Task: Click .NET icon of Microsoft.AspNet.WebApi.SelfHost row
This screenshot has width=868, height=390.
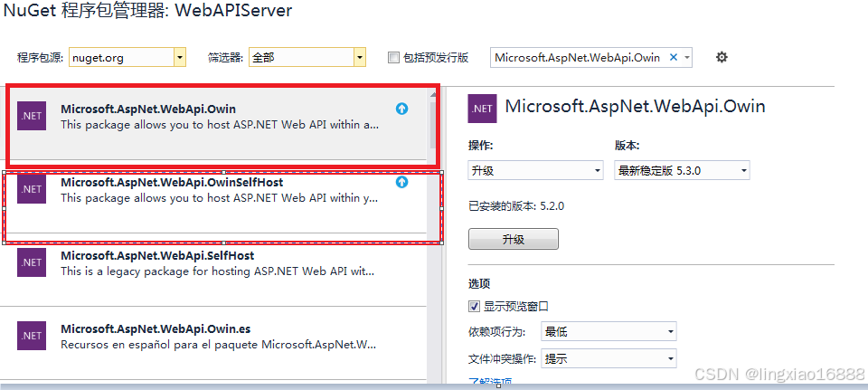Action: point(32,262)
